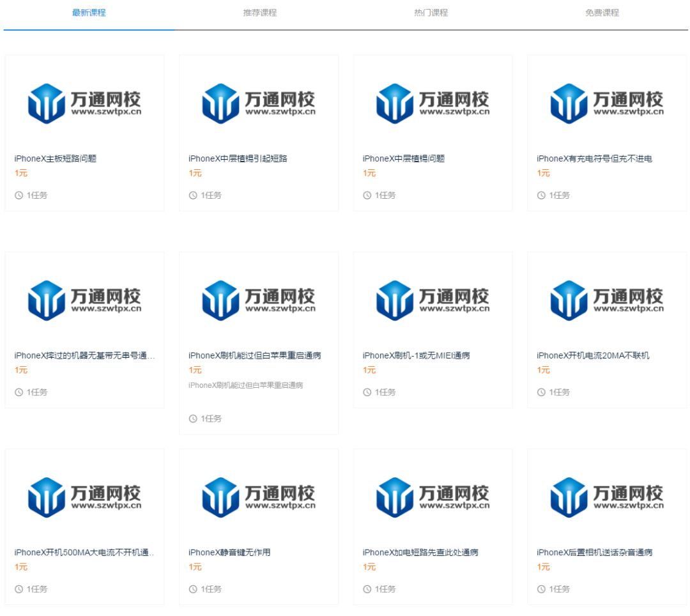Click the 1元 price of iPhoneX后置相机送话杂音通病
The width and height of the screenshot is (690, 616).
[544, 567]
